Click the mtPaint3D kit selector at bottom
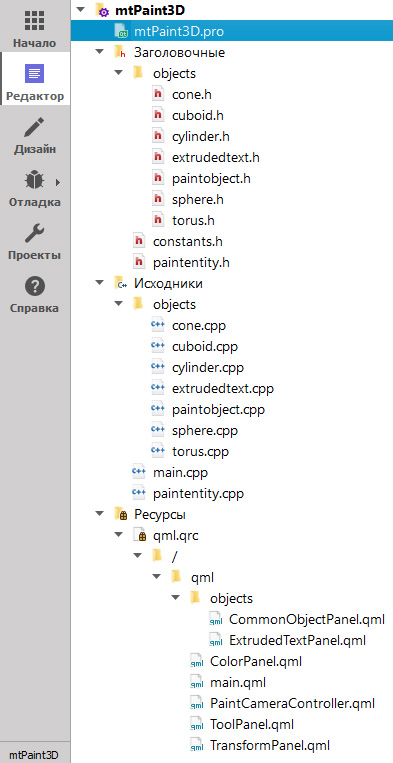393x763 pixels. [x=35, y=755]
